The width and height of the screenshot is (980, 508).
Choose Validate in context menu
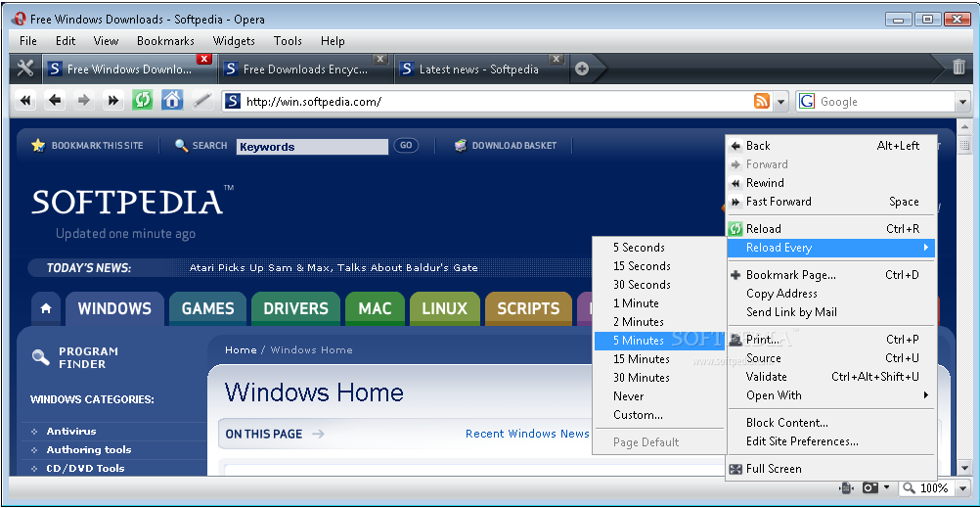[830, 377]
